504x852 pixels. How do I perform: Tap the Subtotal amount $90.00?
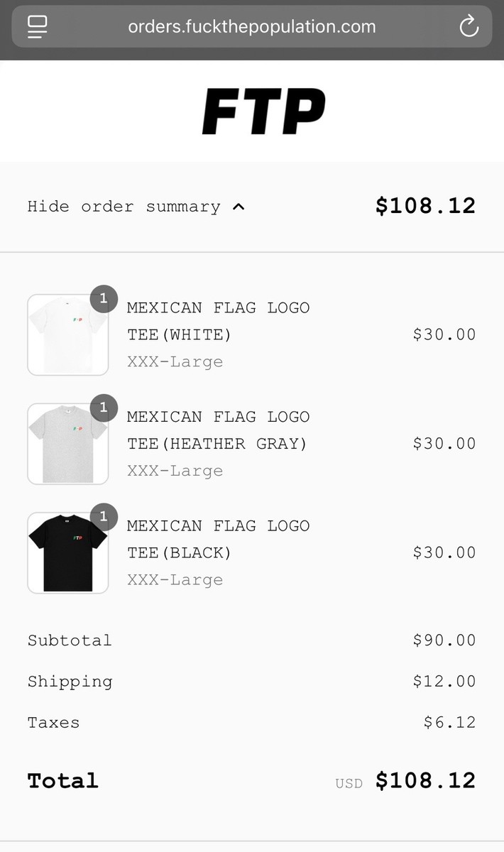pos(444,640)
